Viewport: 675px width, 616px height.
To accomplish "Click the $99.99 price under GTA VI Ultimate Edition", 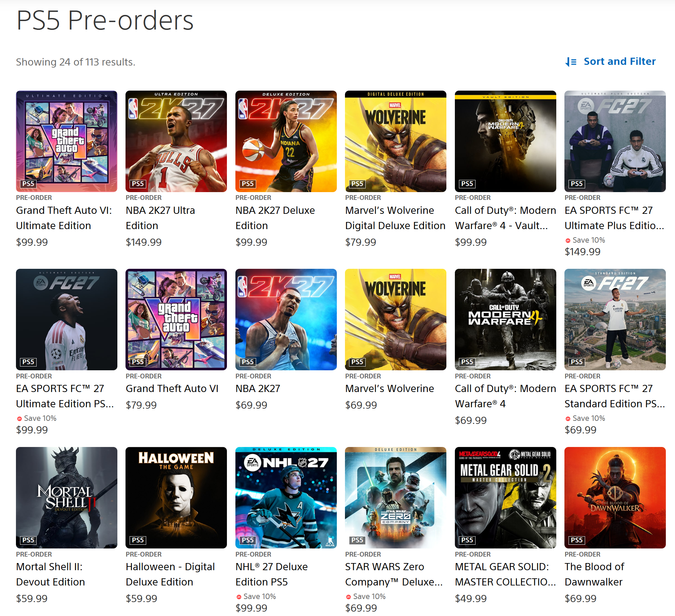I will tap(32, 242).
